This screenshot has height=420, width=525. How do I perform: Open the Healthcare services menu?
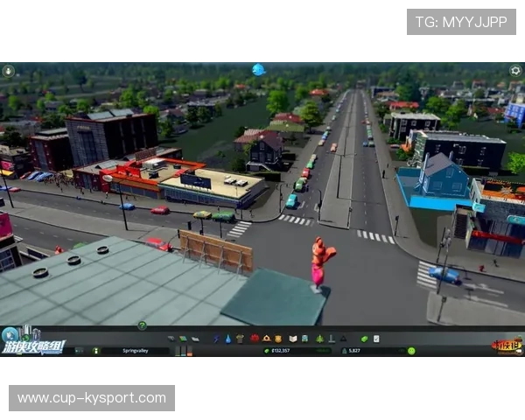point(255,339)
